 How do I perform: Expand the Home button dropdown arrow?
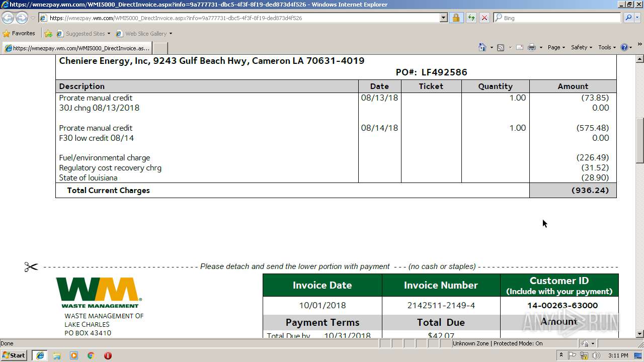(x=492, y=47)
